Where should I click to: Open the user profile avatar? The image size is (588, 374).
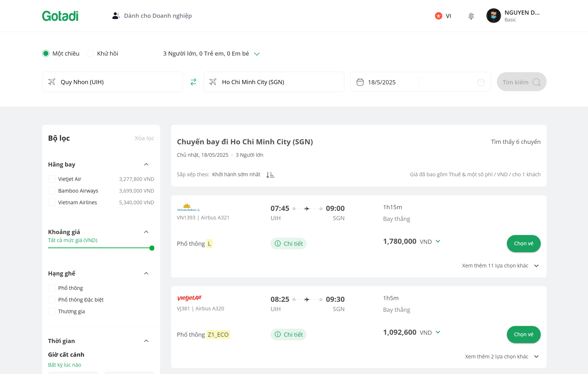click(493, 16)
